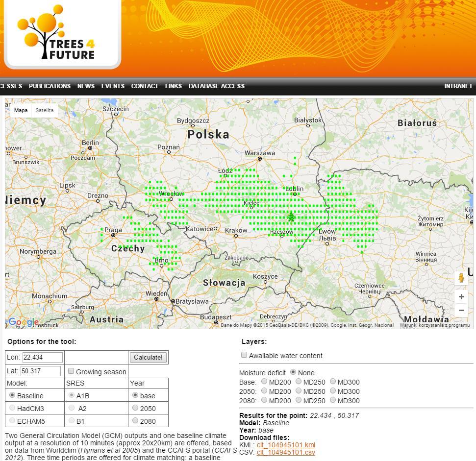Click Lublin label on map
The image size is (476, 461).
tap(294, 188)
